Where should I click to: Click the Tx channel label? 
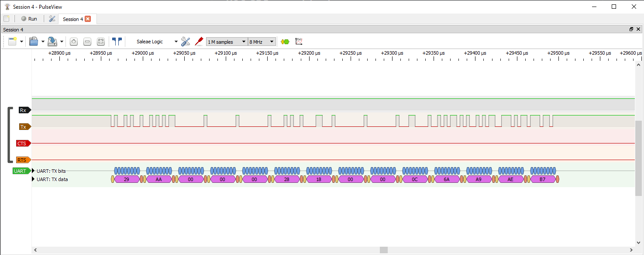pyautogui.click(x=25, y=127)
